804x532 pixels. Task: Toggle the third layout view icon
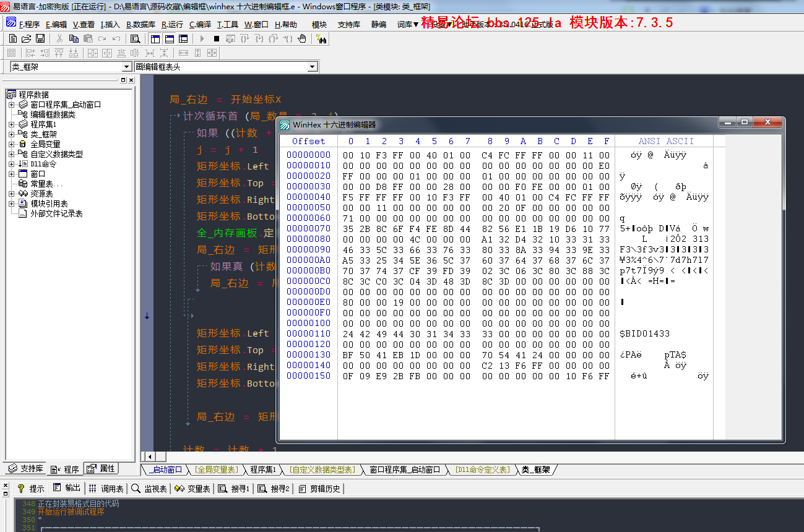pyautogui.click(x=183, y=38)
